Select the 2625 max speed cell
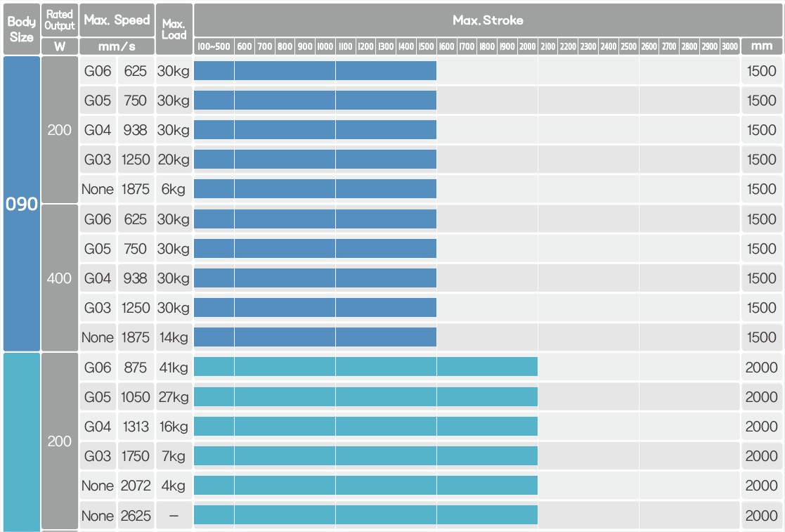 coord(136,515)
